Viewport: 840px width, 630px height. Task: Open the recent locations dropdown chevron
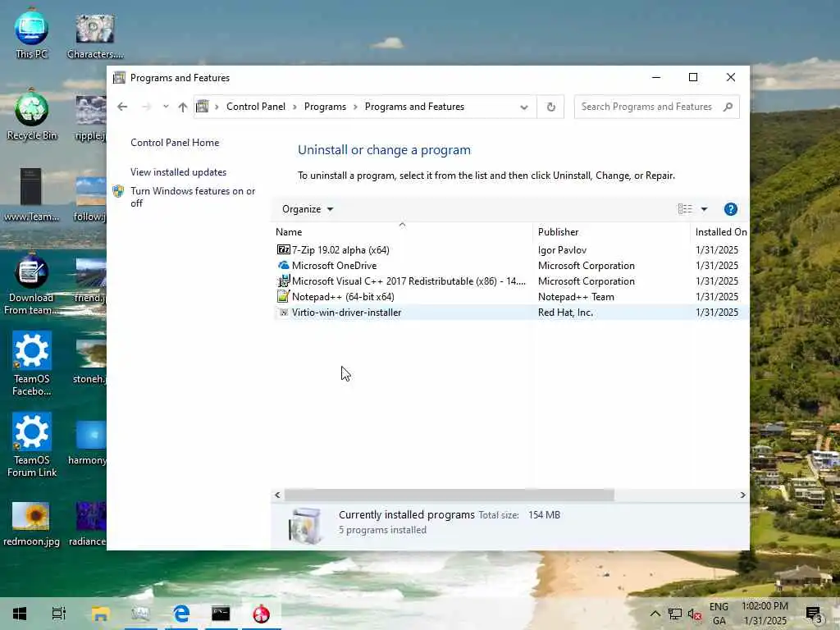166,107
